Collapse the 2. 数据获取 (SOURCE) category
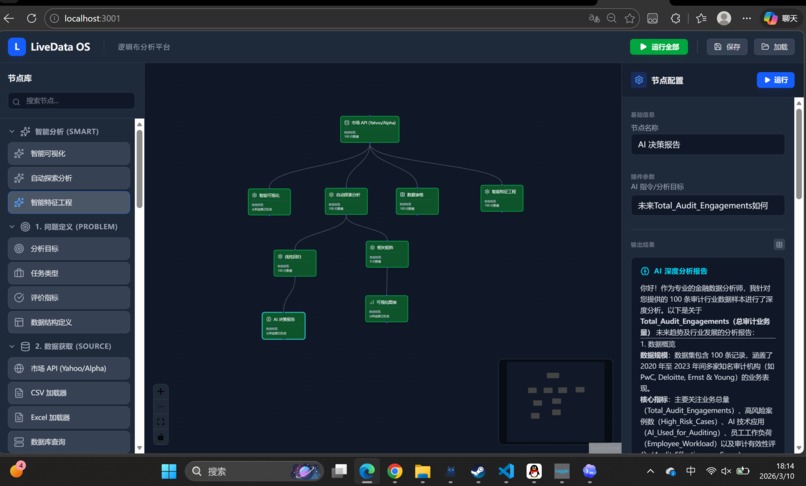Screen dimensions: 806x486 click(12, 347)
